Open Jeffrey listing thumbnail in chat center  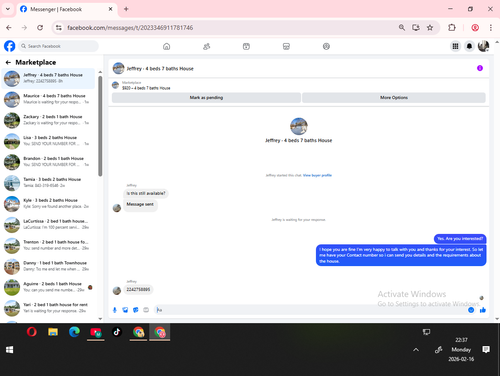point(299,126)
